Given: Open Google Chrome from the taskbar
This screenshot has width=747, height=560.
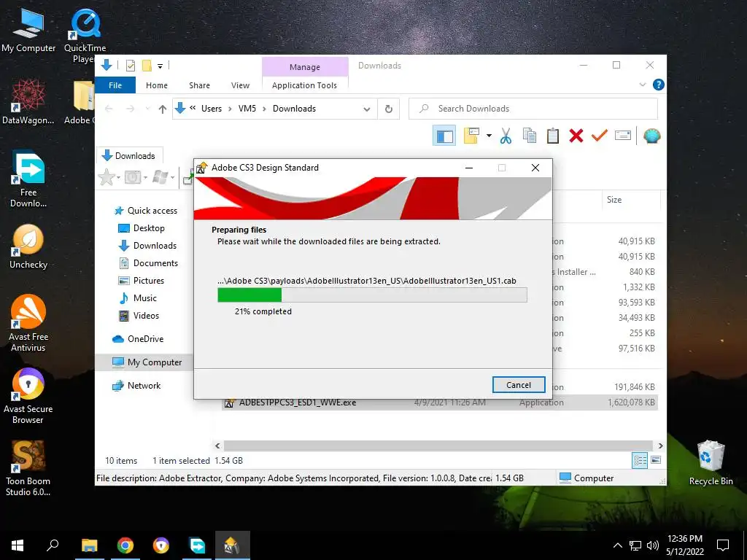Looking at the screenshot, I should (125, 545).
